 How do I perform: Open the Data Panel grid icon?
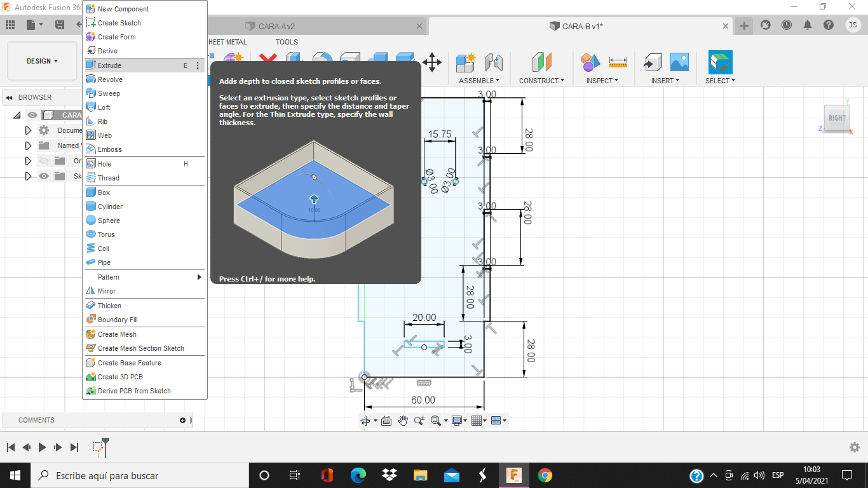click(10, 25)
